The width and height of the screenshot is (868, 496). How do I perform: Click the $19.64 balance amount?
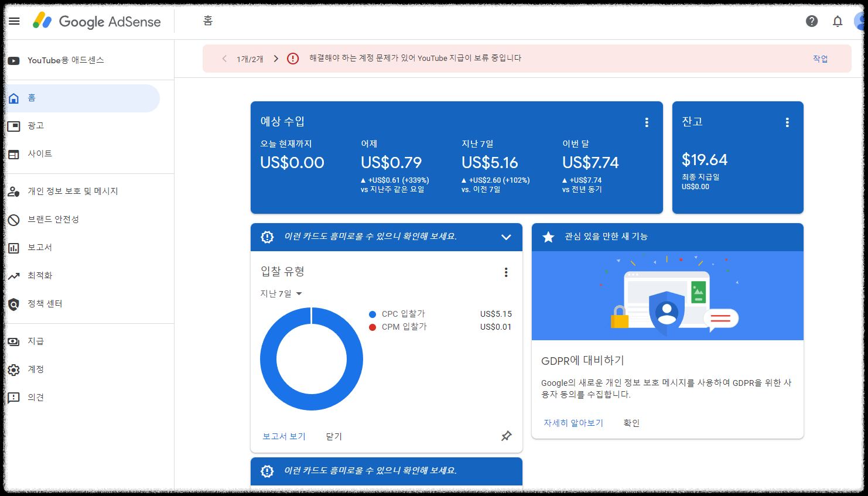click(x=705, y=159)
